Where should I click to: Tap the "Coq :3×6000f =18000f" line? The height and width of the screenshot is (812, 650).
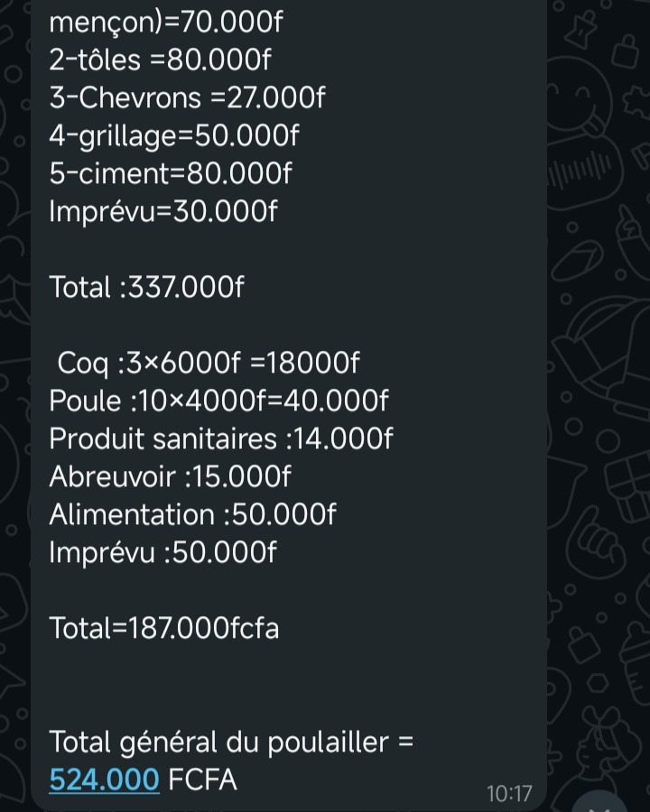[209, 363]
